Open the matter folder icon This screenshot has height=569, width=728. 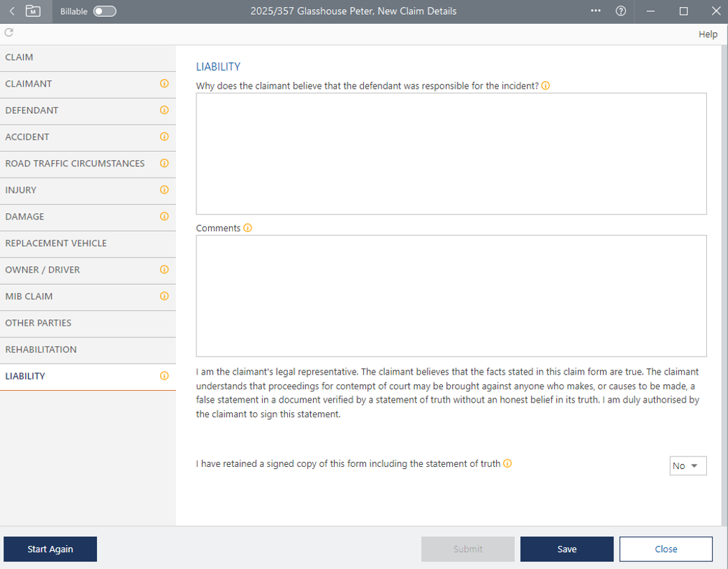(33, 11)
